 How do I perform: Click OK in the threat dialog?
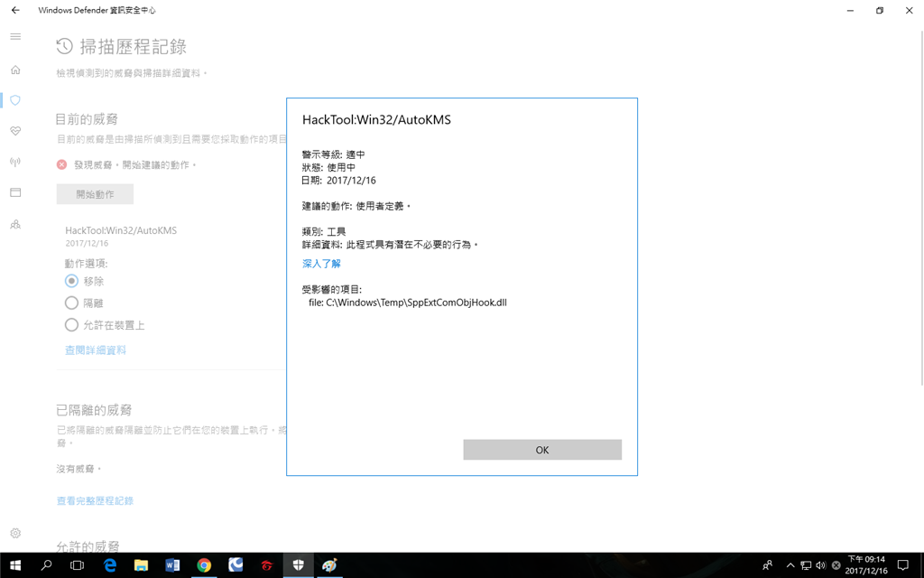542,450
